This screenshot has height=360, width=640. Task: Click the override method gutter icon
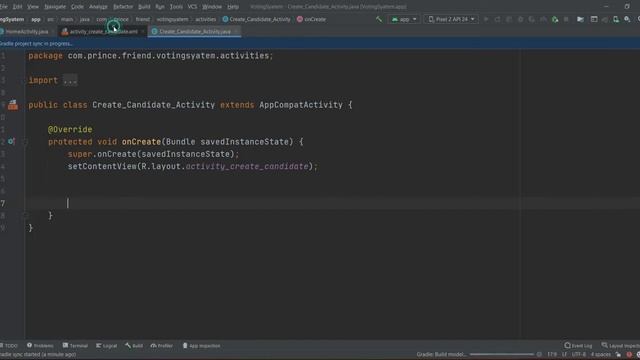pyautogui.click(x=11, y=142)
